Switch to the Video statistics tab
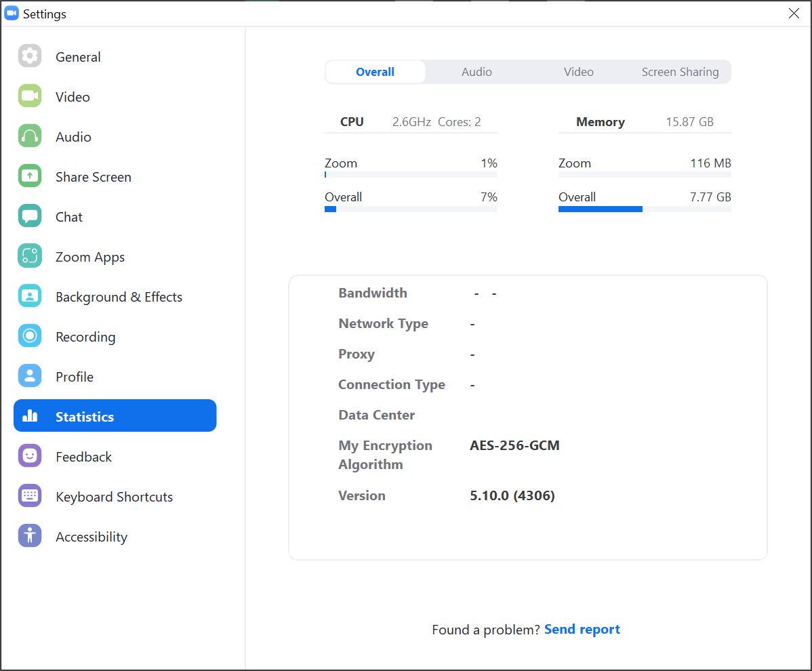 (x=578, y=72)
